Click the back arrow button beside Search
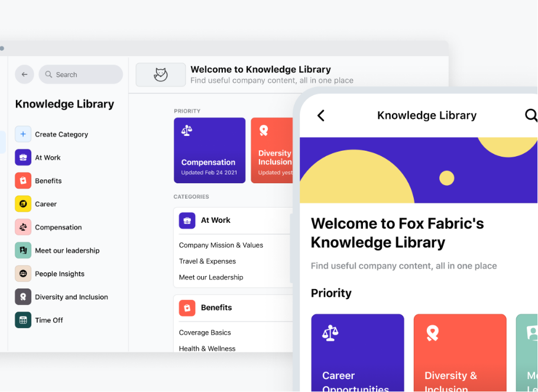Viewport: 538px width, 392px height. click(24, 74)
